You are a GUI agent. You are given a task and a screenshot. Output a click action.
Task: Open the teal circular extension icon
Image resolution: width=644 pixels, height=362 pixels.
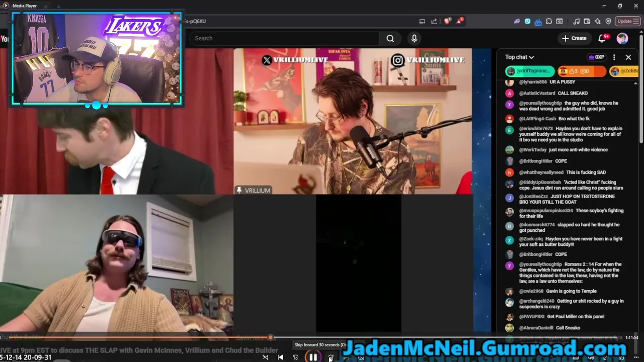click(527, 21)
